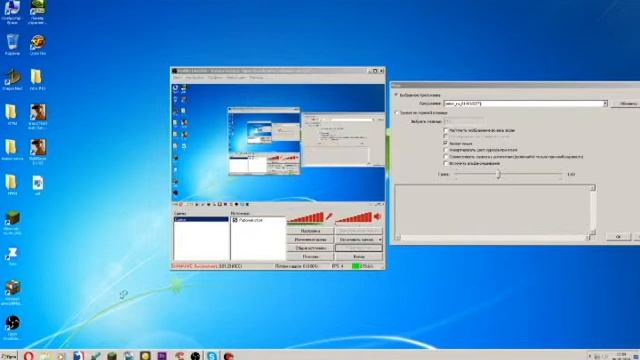Toggle the source checkbox next to Рабочий стол
The height and width of the screenshot is (360, 640).
[x=235, y=220]
